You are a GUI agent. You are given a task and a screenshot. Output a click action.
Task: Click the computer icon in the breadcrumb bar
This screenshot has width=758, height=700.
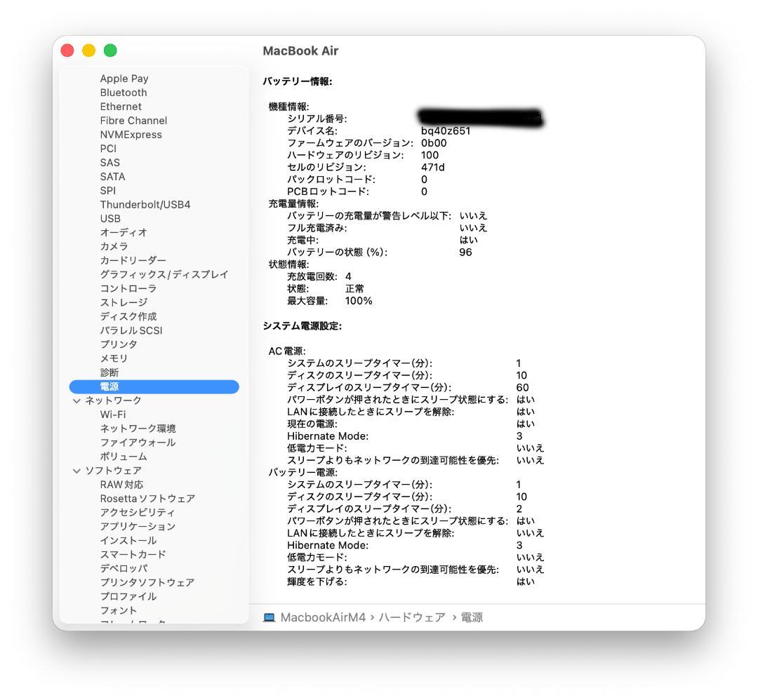(269, 617)
